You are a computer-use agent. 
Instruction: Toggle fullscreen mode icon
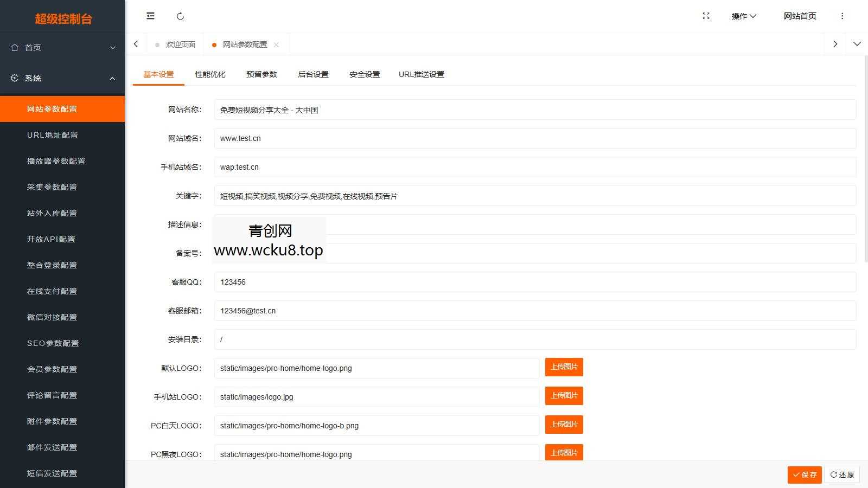(x=706, y=16)
